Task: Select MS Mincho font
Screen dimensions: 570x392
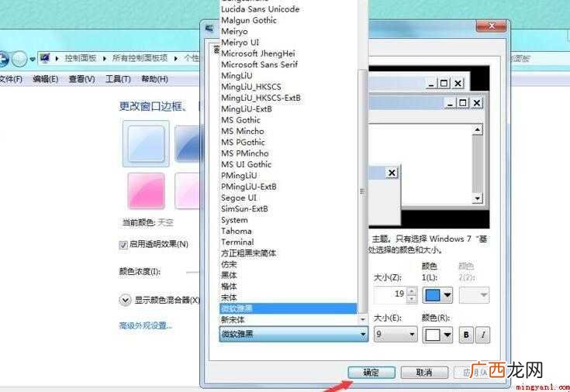Action: point(243,131)
